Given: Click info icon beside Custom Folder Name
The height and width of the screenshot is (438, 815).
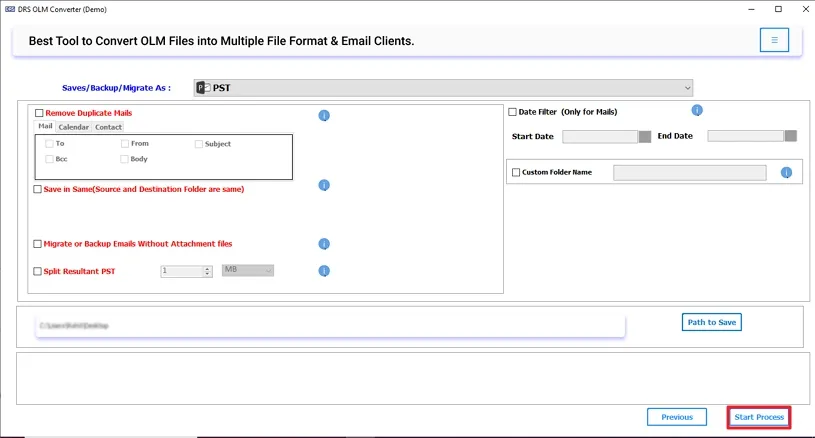Looking at the screenshot, I should 786,173.
